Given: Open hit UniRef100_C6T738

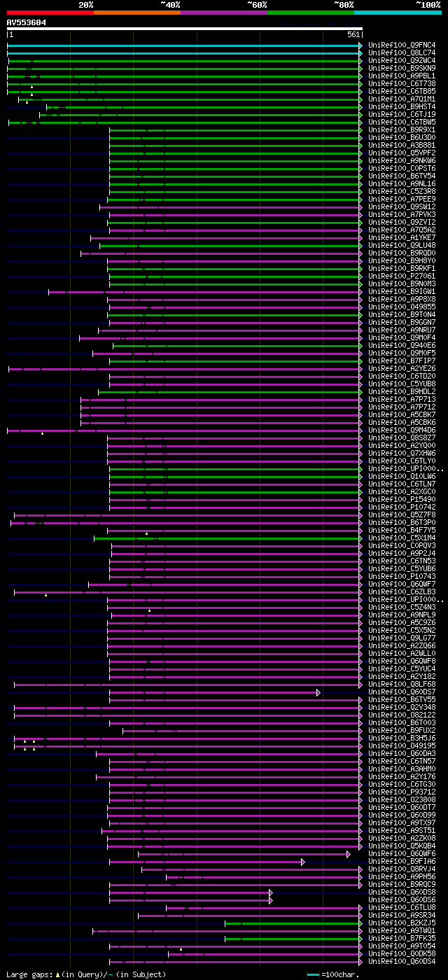Looking at the screenshot, I should (402, 84).
